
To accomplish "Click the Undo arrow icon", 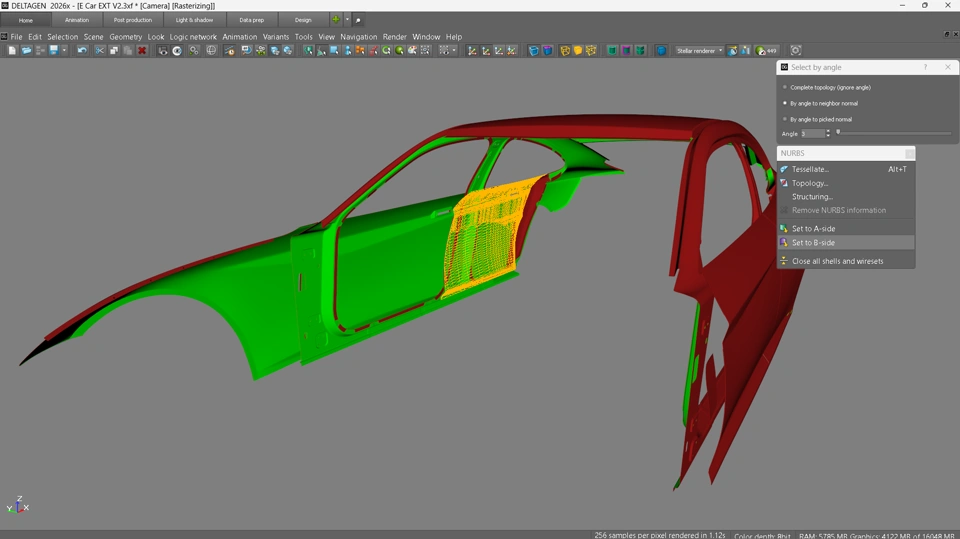I will (82, 51).
